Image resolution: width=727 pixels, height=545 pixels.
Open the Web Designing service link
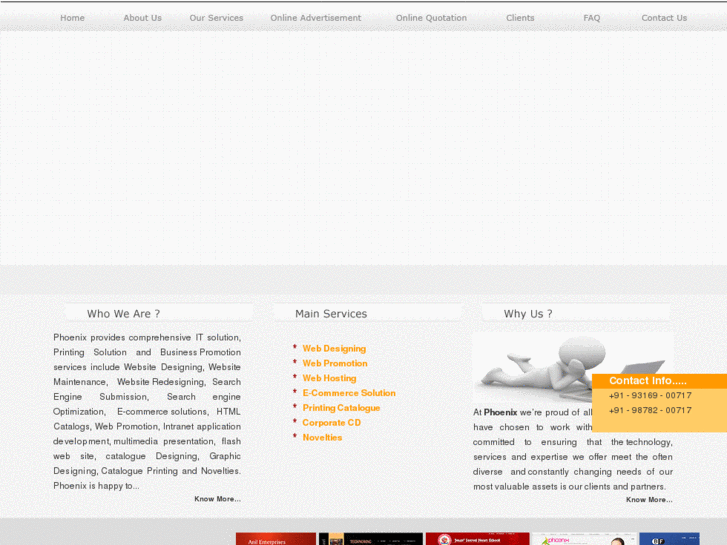coord(334,348)
